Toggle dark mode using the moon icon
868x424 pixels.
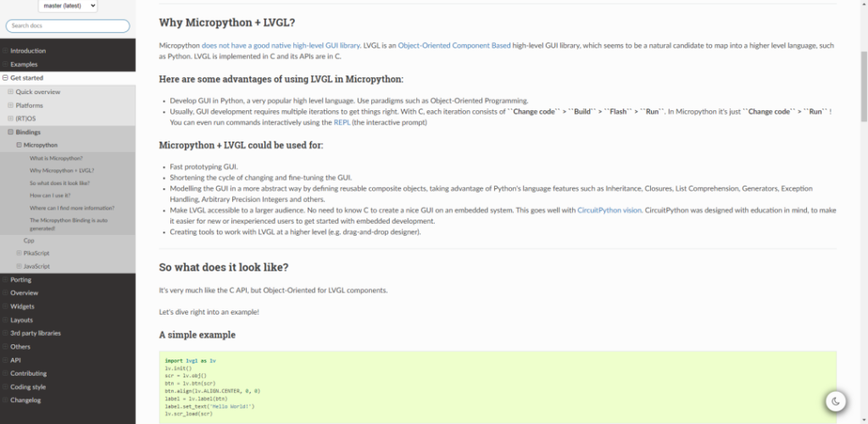(836, 400)
